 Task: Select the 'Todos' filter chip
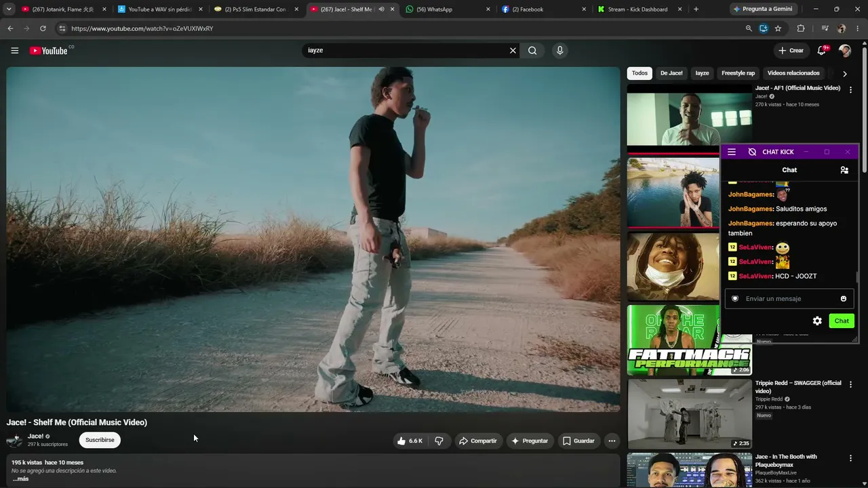[x=639, y=73]
